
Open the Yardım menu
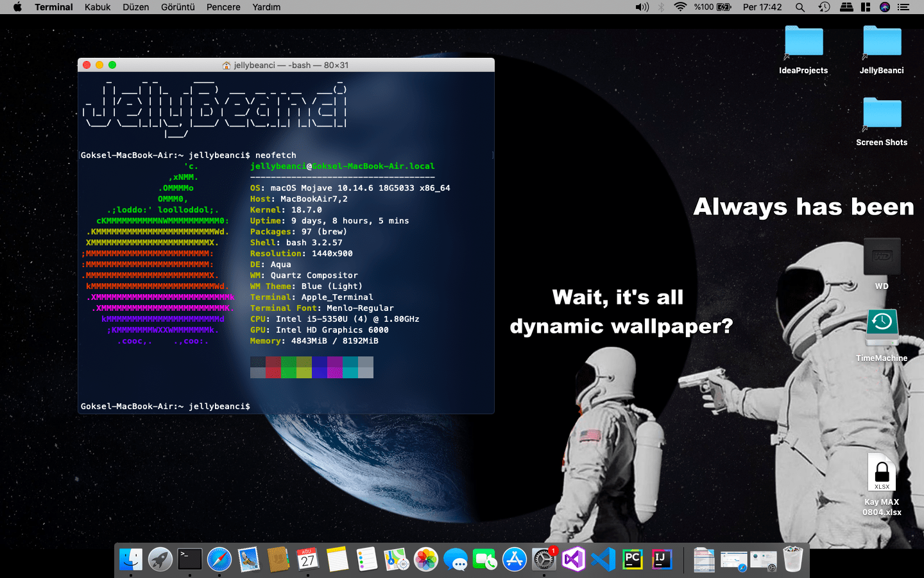pyautogui.click(x=266, y=7)
